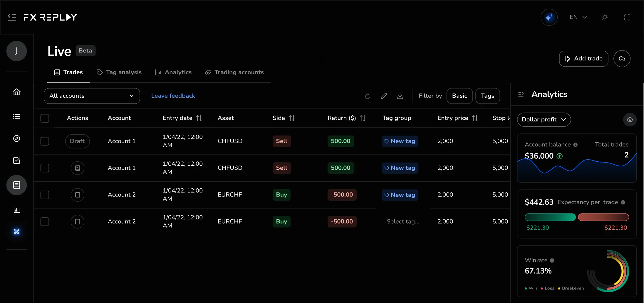Switch to the Analytics tab
The height and width of the screenshot is (303, 644).
173,72
